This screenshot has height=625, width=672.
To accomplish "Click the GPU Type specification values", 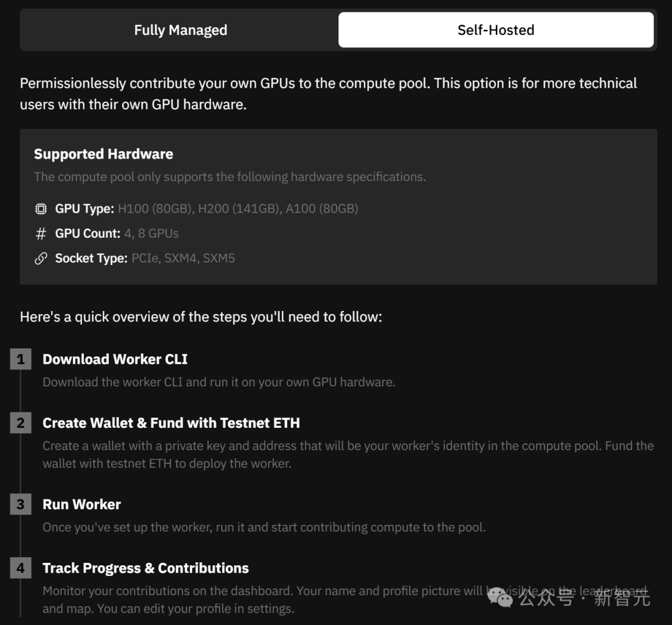I will (x=238, y=208).
